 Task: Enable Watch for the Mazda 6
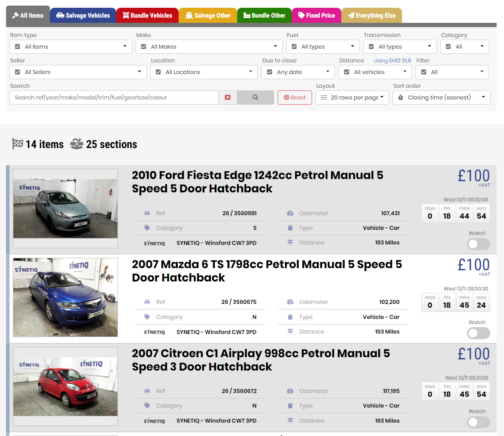pyautogui.click(x=479, y=333)
